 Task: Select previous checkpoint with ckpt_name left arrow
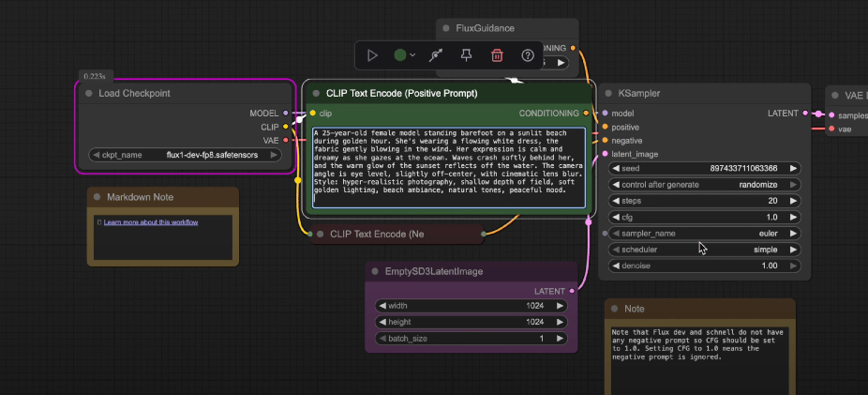click(x=97, y=155)
